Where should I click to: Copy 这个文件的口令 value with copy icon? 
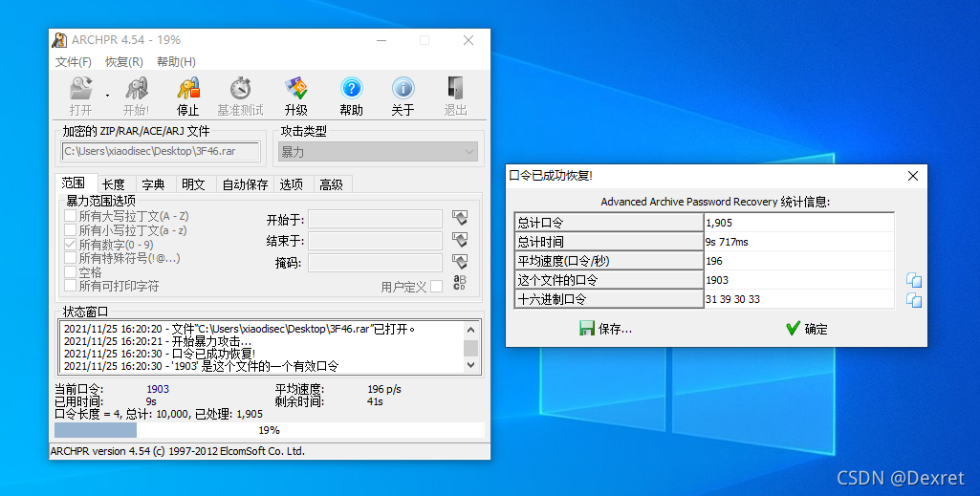[x=914, y=280]
